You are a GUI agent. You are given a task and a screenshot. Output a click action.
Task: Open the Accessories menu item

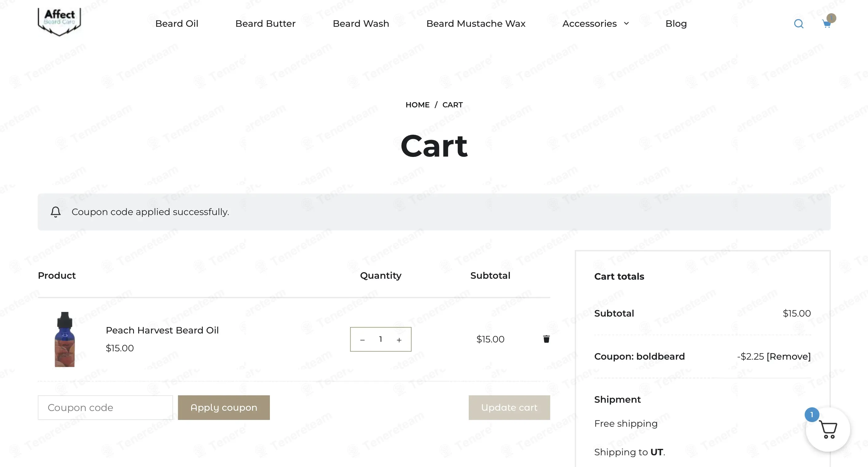[x=589, y=24]
